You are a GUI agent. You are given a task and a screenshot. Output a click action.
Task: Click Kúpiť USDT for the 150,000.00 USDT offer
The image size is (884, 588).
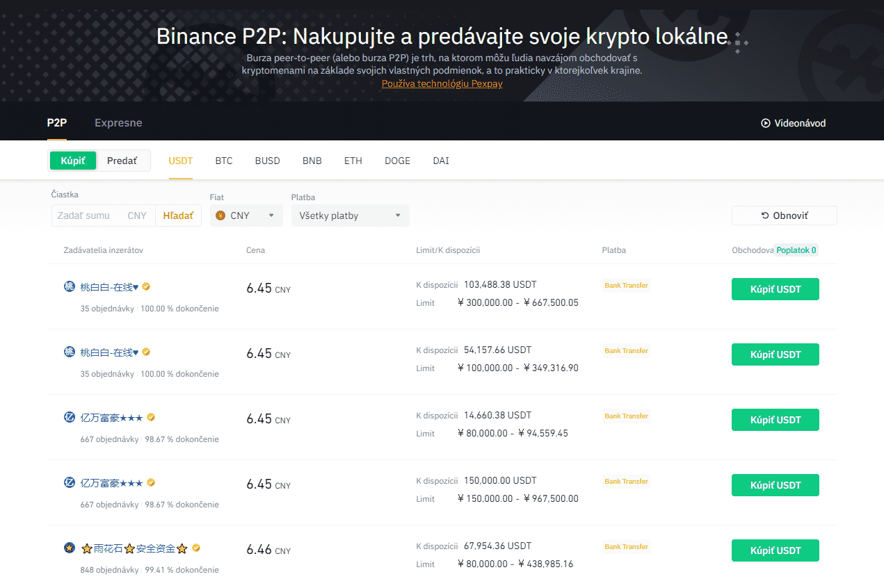coord(775,485)
